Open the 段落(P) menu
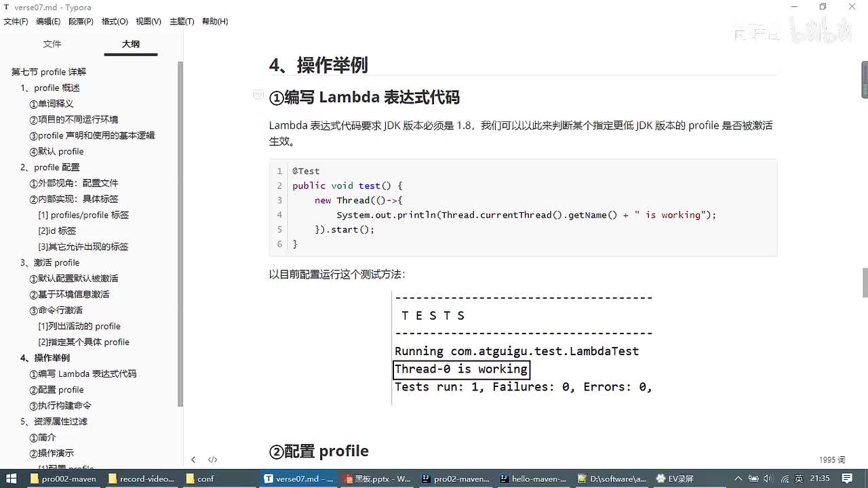The width and height of the screenshot is (868, 488). 81,22
